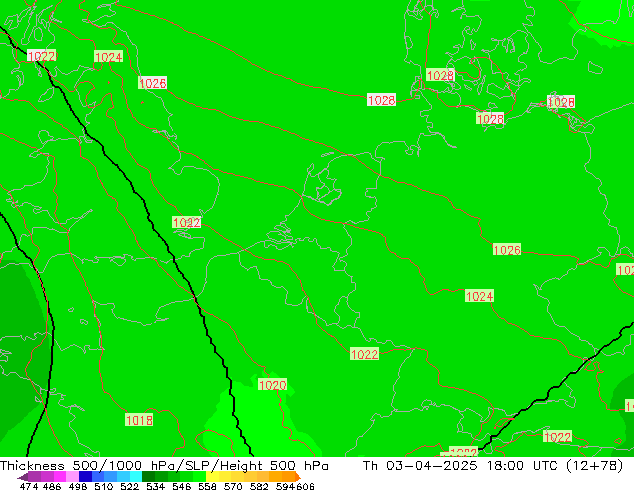Click the legend value 510
The width and height of the screenshot is (634, 490).
[104, 486]
